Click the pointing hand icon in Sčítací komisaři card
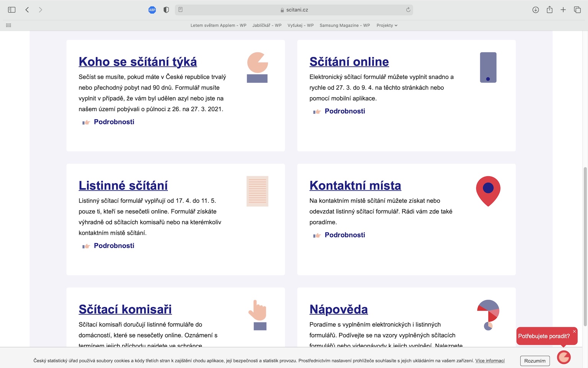This screenshot has height=368, width=588. tap(257, 315)
